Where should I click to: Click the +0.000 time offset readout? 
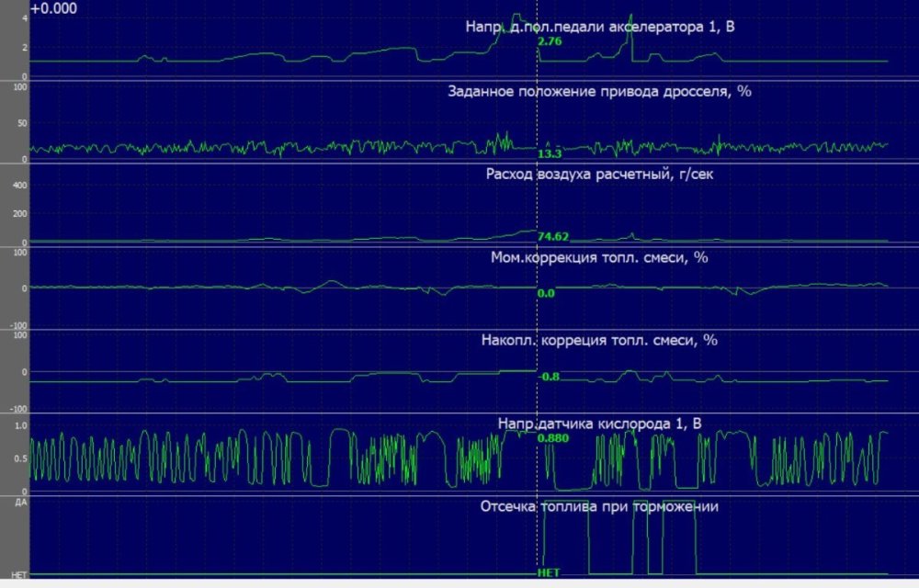pyautogui.click(x=53, y=8)
